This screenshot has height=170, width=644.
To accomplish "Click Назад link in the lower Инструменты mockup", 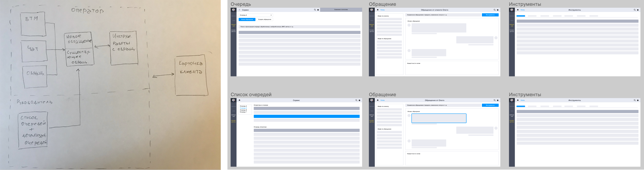I will 523,100.
